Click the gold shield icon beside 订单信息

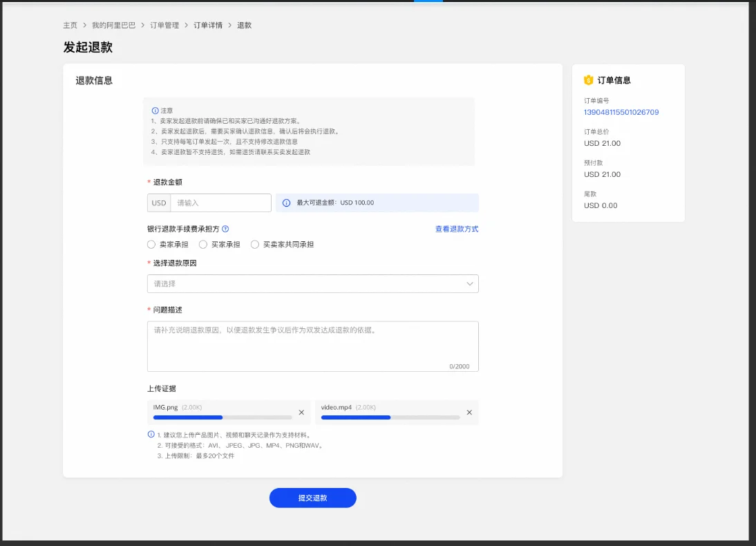click(588, 80)
